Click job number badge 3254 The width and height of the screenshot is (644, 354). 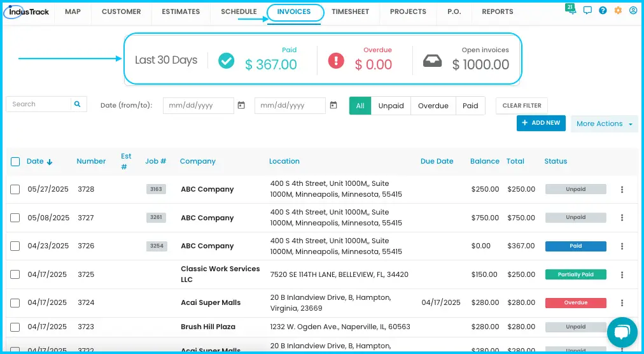(156, 246)
